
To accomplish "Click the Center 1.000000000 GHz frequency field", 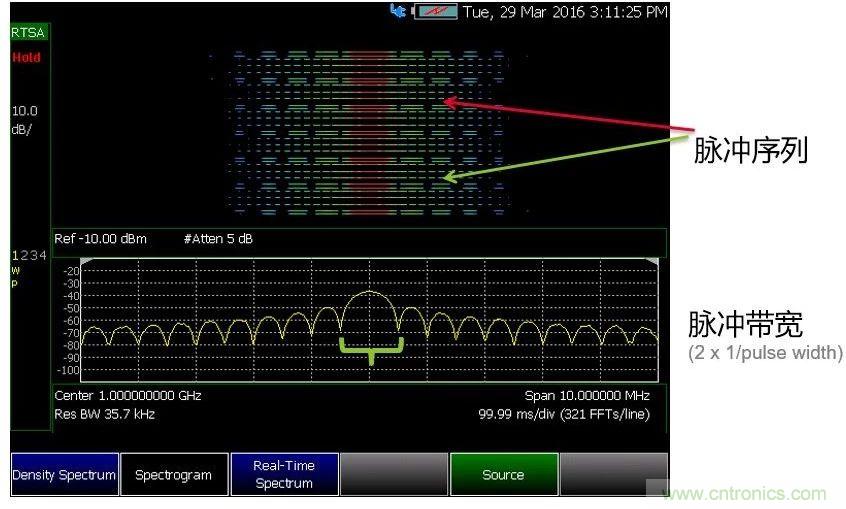I will click(x=128, y=395).
